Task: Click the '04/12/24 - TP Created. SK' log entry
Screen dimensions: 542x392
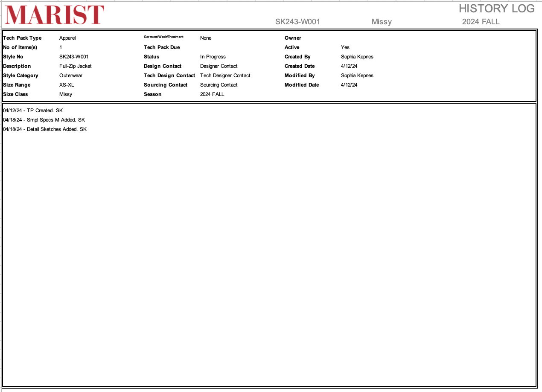Action: pos(33,110)
